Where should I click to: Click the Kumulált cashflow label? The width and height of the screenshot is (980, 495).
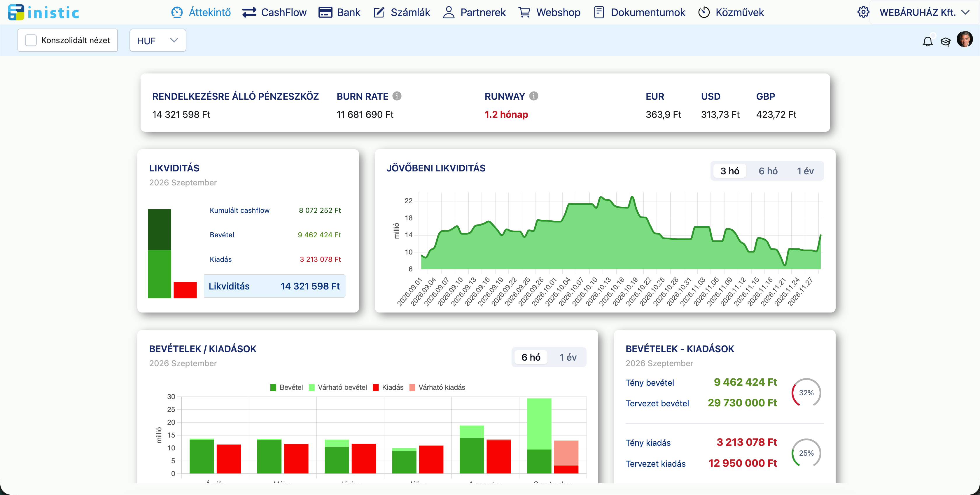point(239,210)
